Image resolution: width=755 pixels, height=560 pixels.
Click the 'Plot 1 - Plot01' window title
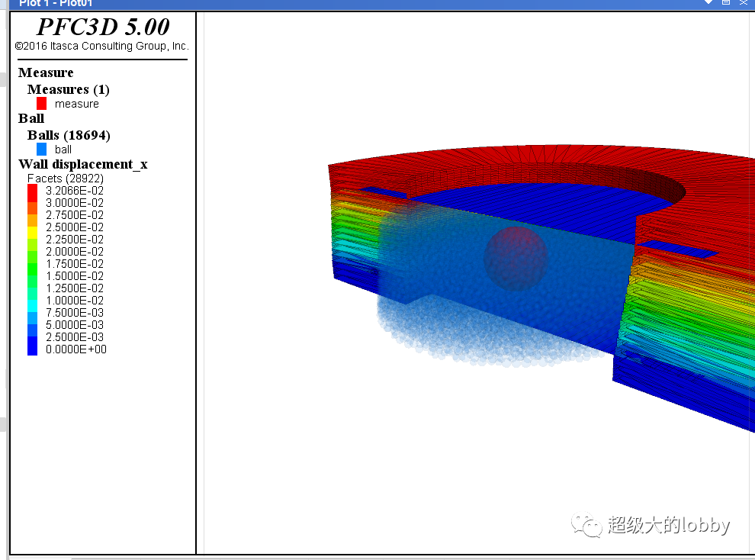[56, 3]
